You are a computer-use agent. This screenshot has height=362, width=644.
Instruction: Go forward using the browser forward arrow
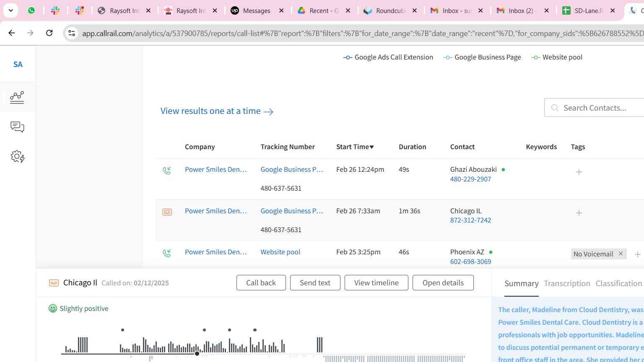coord(30,33)
